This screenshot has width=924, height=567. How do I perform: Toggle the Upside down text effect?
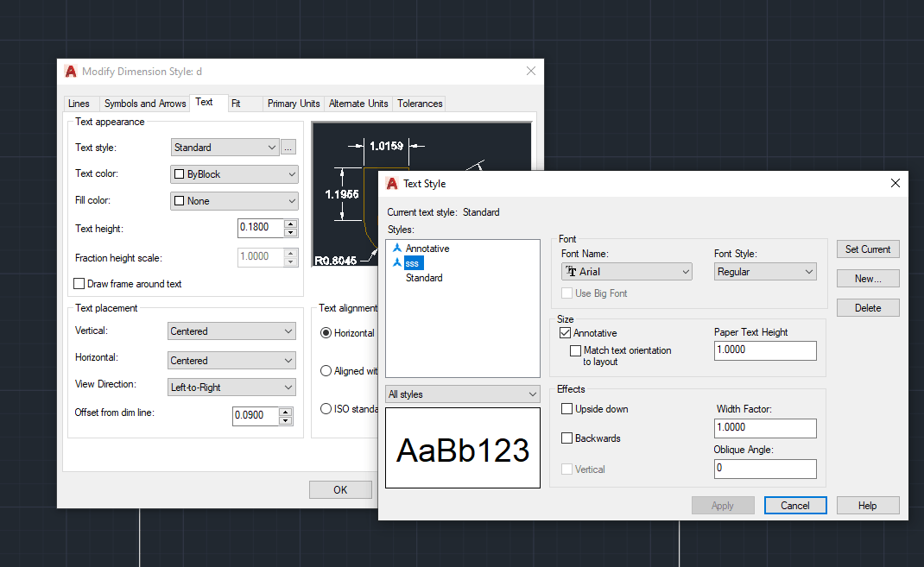566,408
